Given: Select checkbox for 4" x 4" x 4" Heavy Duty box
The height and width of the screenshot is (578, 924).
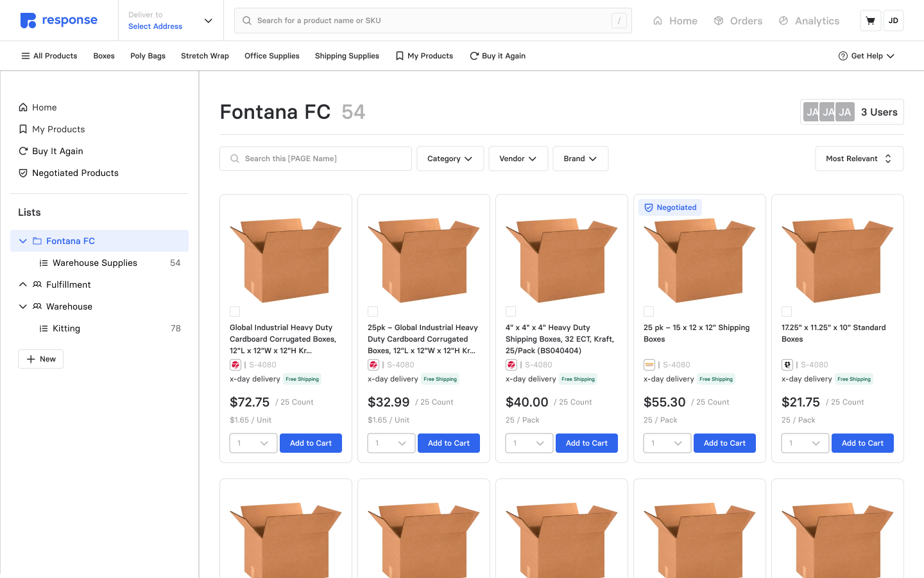Looking at the screenshot, I should 511,311.
